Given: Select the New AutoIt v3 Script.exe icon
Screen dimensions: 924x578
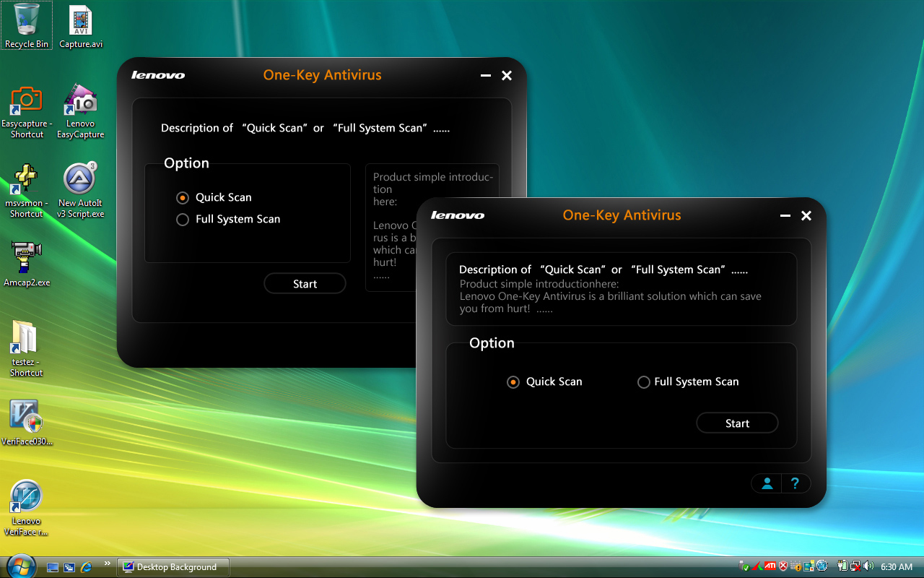Looking at the screenshot, I should click(81, 178).
